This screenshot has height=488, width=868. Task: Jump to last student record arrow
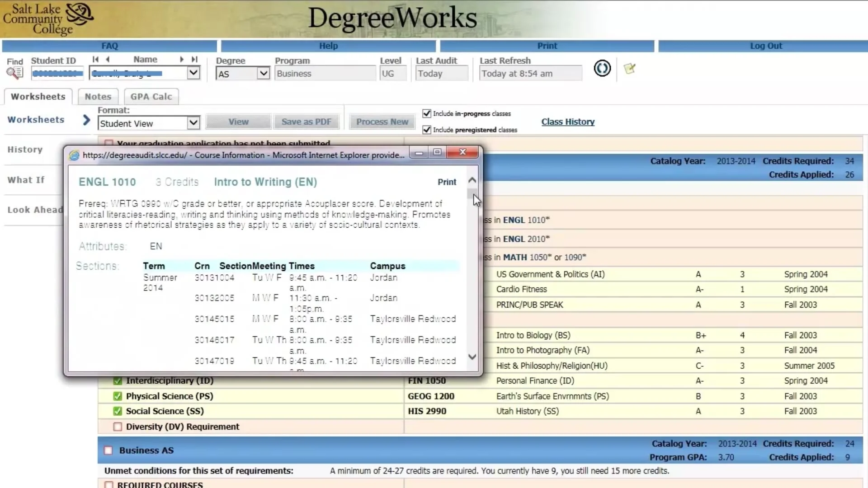[x=194, y=59]
